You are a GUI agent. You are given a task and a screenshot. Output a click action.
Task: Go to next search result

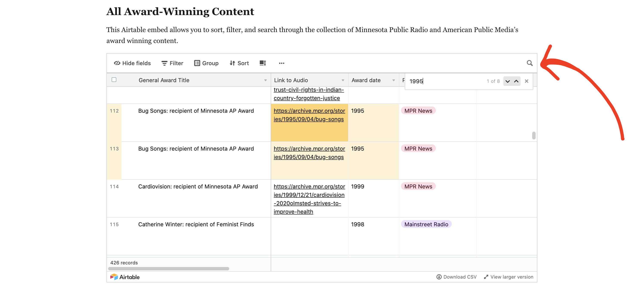point(507,81)
